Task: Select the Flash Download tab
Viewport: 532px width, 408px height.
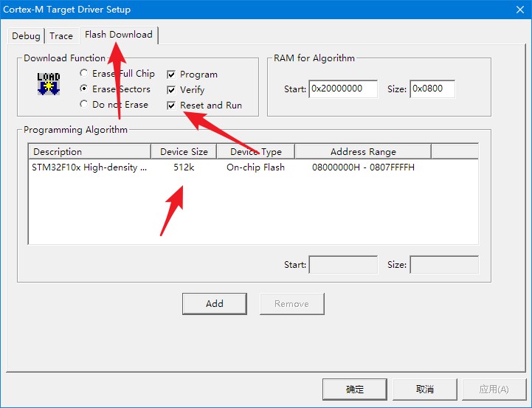Action: (119, 35)
